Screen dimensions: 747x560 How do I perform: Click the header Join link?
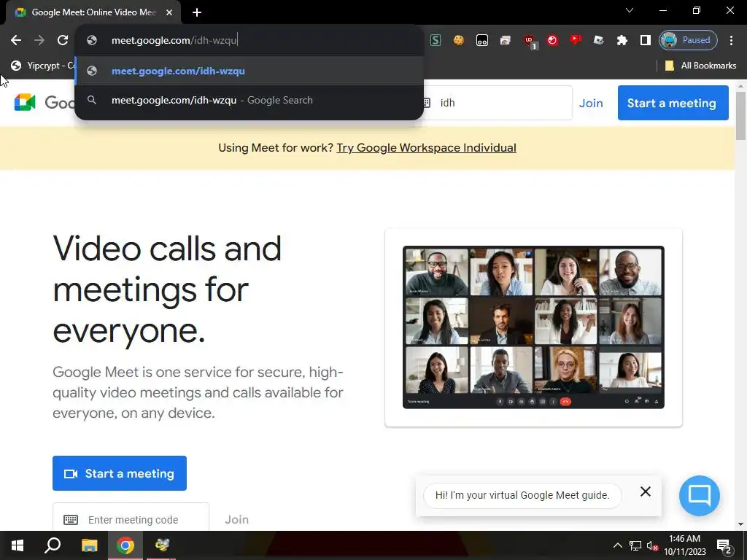(x=591, y=103)
